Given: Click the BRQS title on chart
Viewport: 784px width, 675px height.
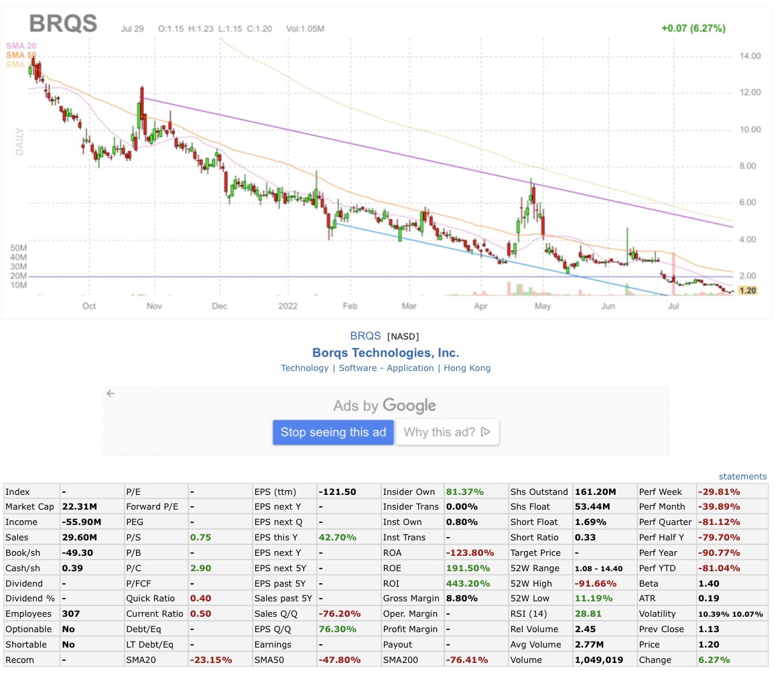Looking at the screenshot, I should 63,23.
